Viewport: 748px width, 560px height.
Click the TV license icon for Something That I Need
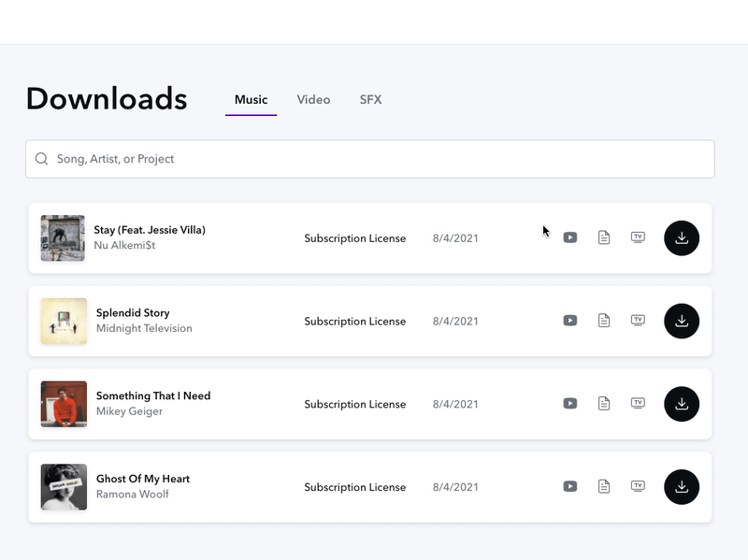pyautogui.click(x=637, y=403)
